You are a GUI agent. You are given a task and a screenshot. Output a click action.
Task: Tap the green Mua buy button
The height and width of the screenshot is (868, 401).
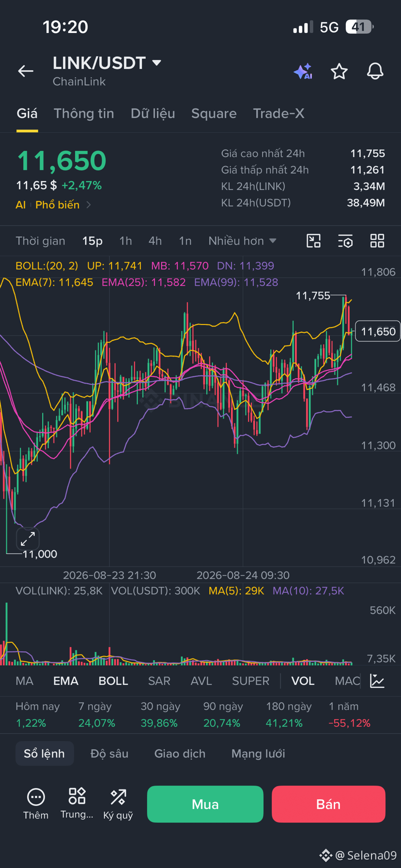click(x=205, y=804)
